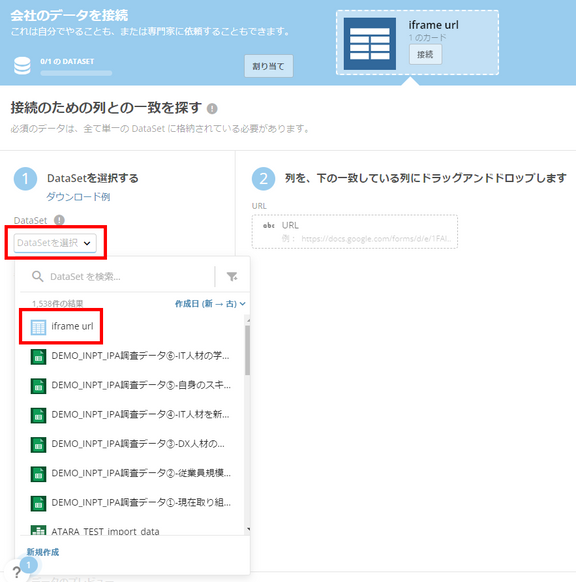The width and height of the screenshot is (576, 582).
Task: Click the 接続 button on iframe url card
Action: (x=425, y=55)
